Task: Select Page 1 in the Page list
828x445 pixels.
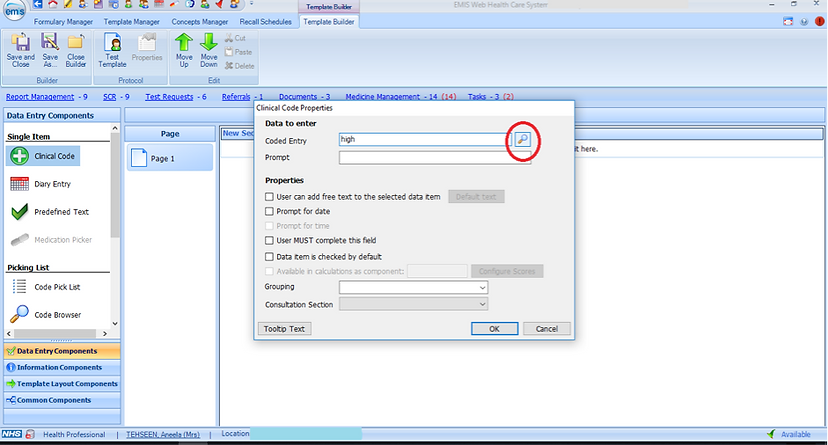Action: coord(170,158)
